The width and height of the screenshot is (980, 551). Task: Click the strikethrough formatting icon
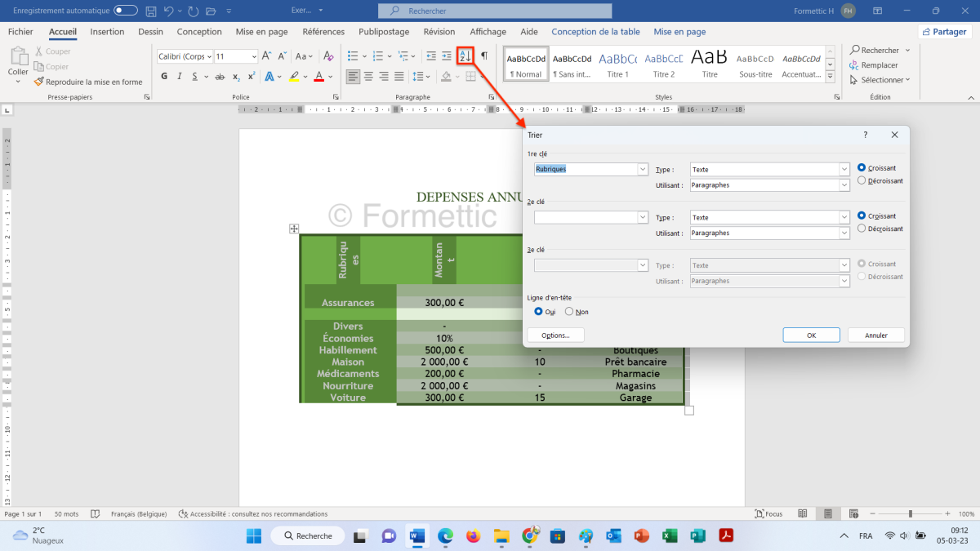[x=218, y=76]
